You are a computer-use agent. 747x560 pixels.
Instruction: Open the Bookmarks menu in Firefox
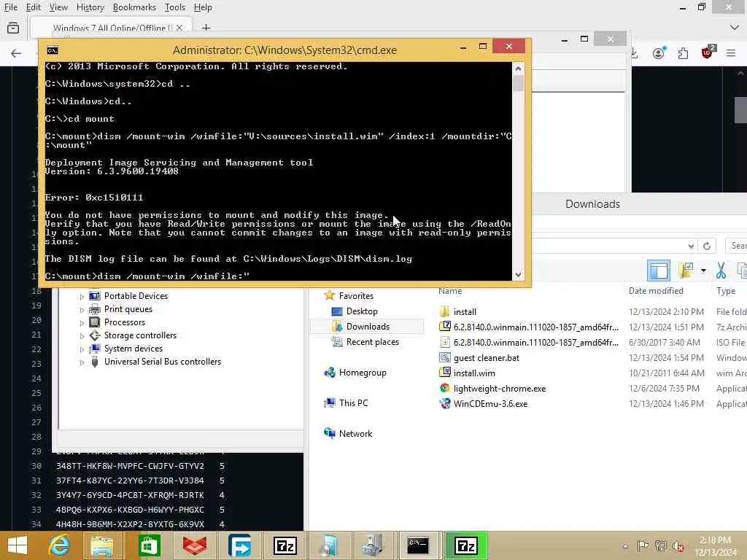click(134, 7)
